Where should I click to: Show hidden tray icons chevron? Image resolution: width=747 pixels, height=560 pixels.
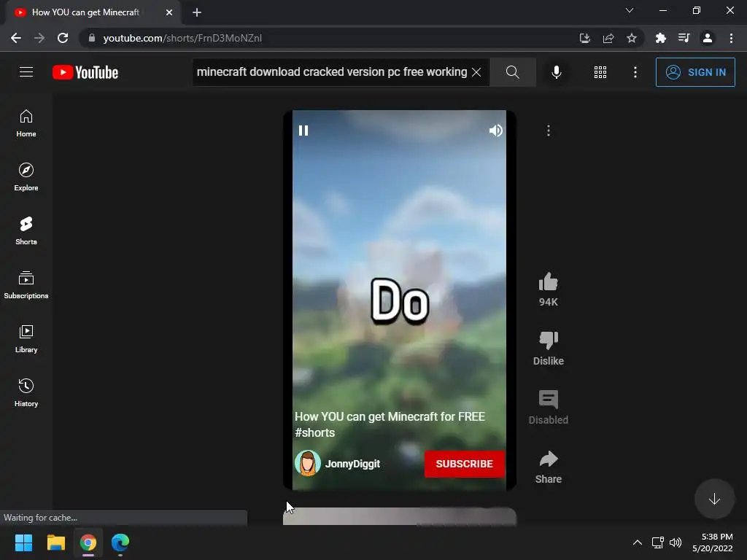[x=637, y=542]
